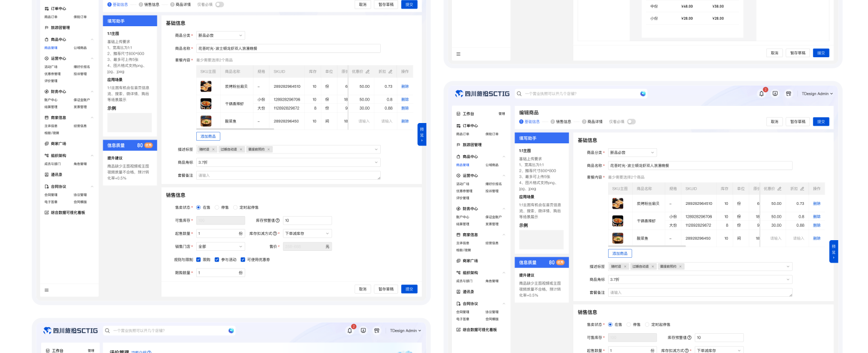Click the store icon beside TDesign Admin on 编辑商品 page
The image size is (868, 353).
pos(788,94)
